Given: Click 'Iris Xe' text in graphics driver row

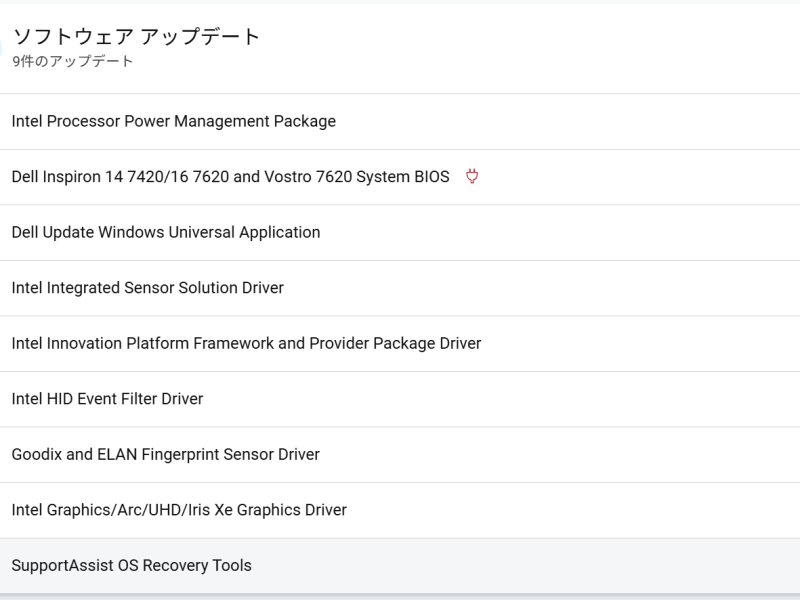Looking at the screenshot, I should tap(242, 510).
